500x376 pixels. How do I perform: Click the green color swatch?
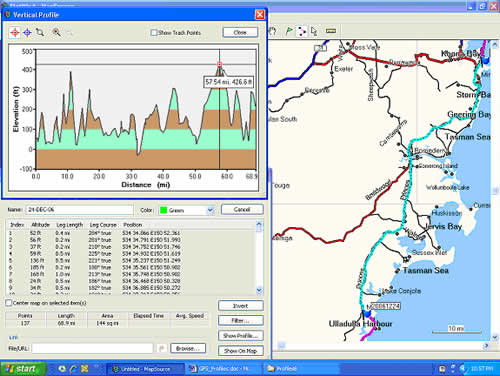click(163, 210)
